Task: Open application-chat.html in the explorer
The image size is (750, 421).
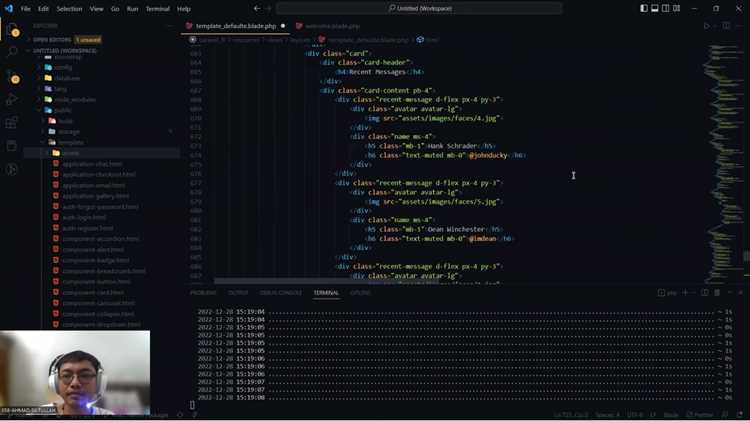Action: point(92,164)
